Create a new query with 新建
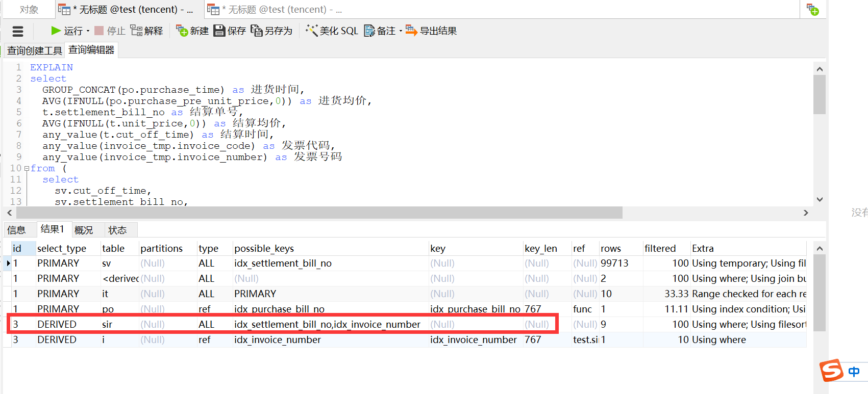This screenshot has width=868, height=394. (x=192, y=31)
